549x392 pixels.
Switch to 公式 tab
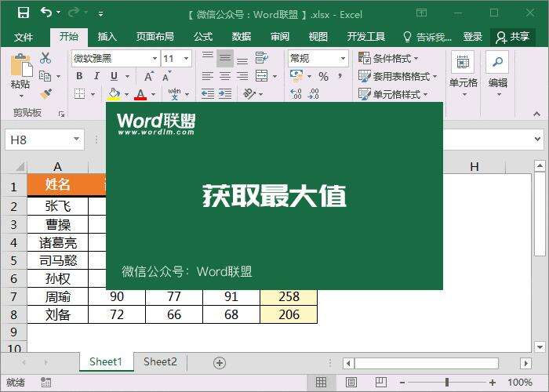pyautogui.click(x=203, y=37)
